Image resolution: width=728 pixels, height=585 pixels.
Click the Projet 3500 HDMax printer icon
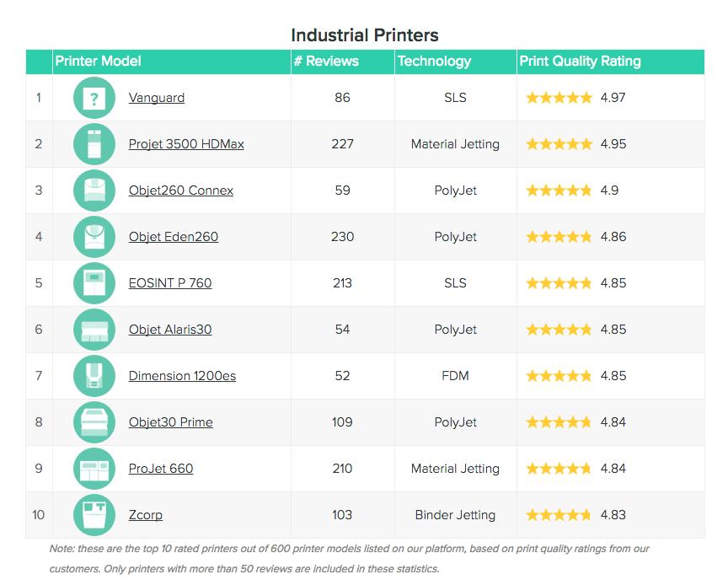tap(94, 144)
